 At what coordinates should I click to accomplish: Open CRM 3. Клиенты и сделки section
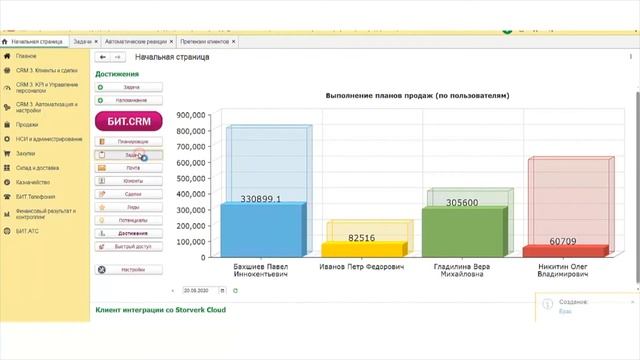pyautogui.click(x=46, y=71)
